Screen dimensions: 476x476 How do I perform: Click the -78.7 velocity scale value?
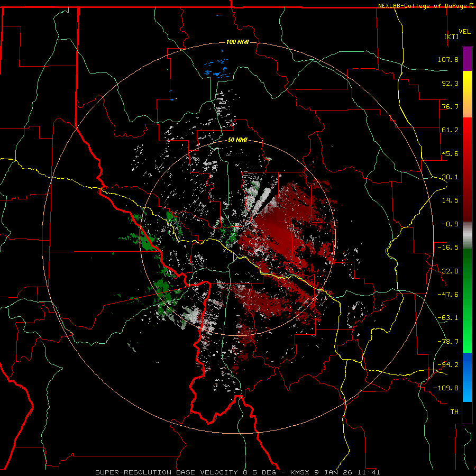[x=448, y=342]
